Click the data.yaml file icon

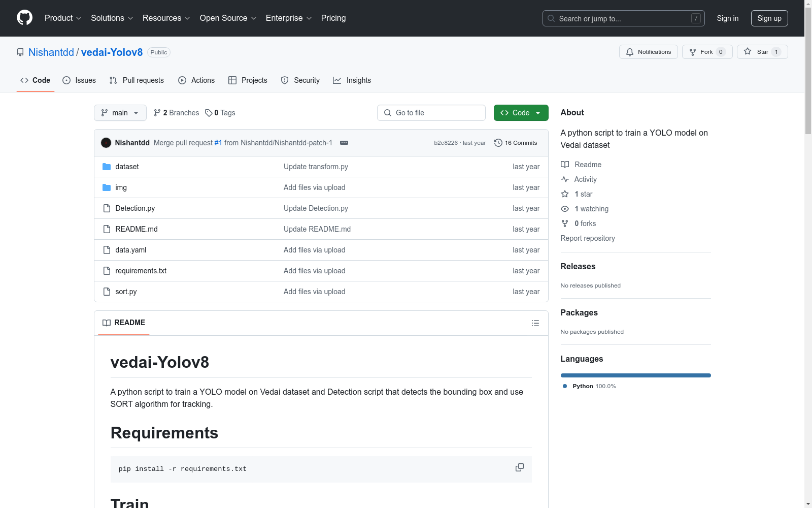pos(107,250)
